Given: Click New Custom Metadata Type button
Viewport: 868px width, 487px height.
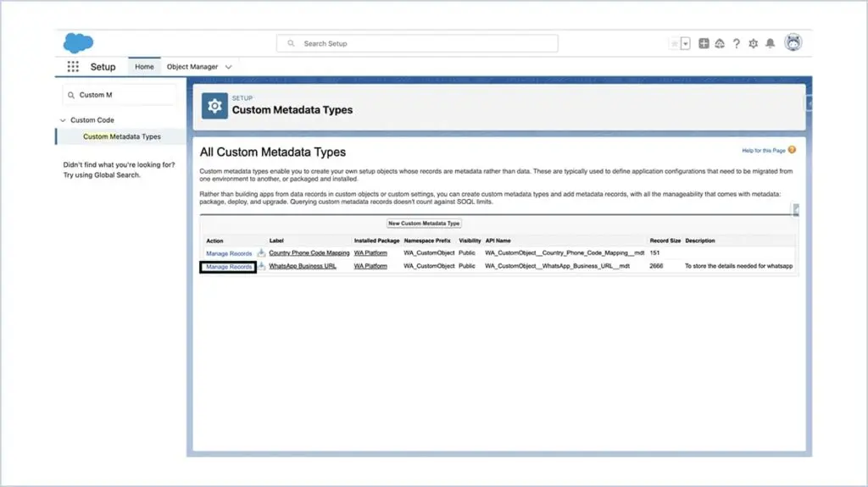Looking at the screenshot, I should coord(424,224).
